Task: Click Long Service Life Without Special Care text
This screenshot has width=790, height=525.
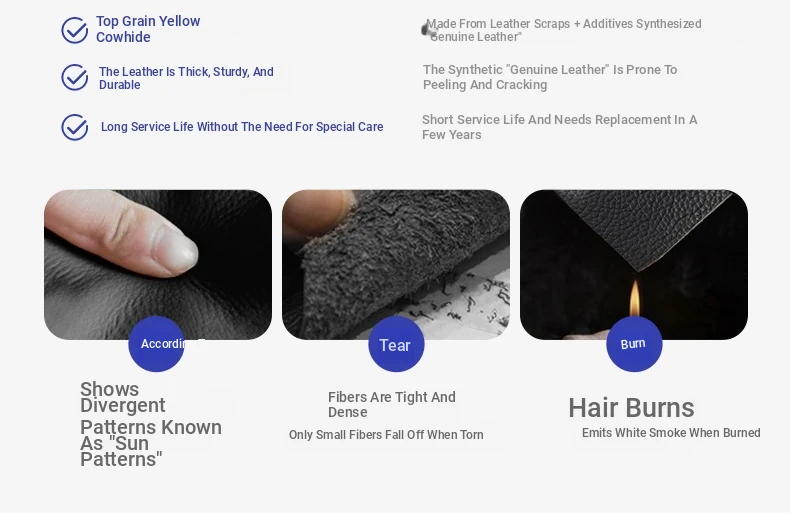Action: (x=242, y=127)
